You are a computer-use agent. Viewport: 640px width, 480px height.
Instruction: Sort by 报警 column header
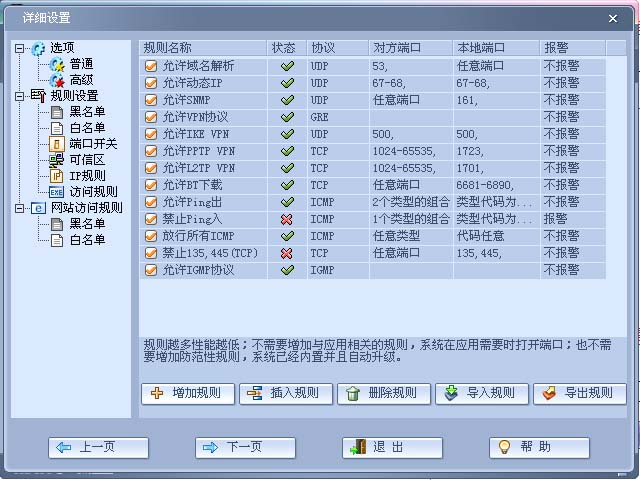(x=573, y=48)
